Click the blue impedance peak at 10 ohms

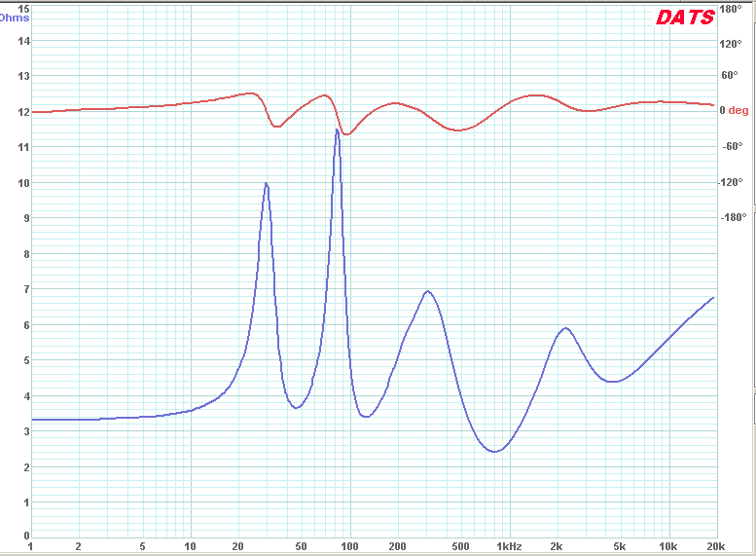266,183
